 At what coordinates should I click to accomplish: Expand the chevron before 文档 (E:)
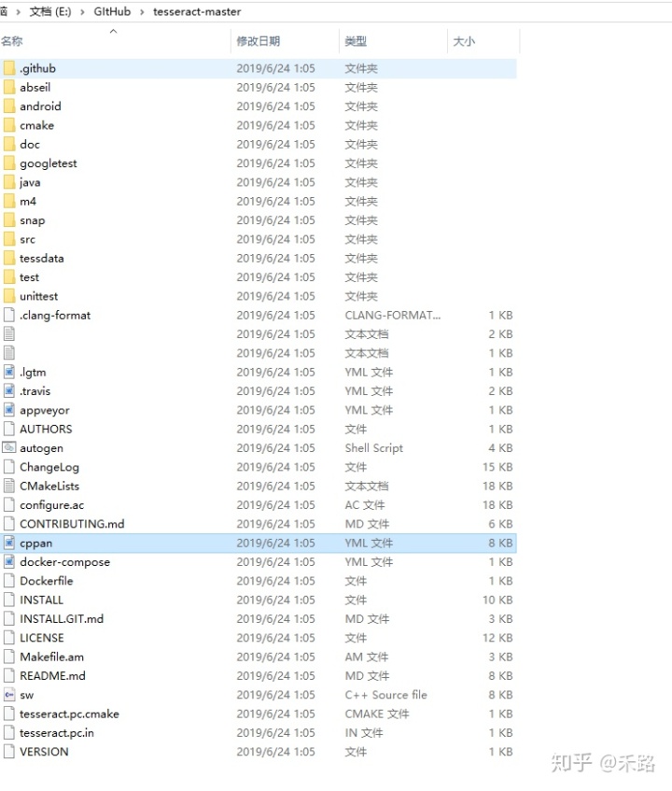[18, 12]
